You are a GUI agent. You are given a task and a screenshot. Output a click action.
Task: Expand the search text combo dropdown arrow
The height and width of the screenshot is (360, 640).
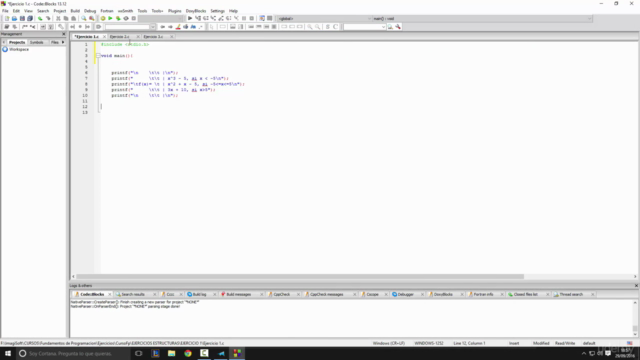(153, 27)
